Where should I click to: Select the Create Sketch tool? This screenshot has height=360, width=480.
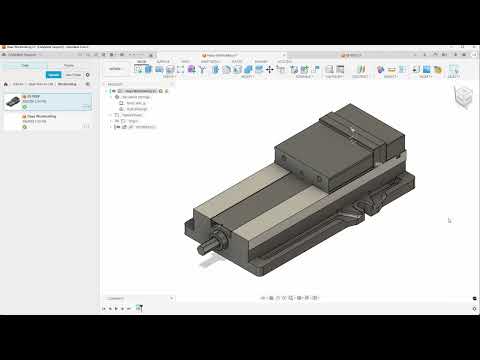click(138, 69)
